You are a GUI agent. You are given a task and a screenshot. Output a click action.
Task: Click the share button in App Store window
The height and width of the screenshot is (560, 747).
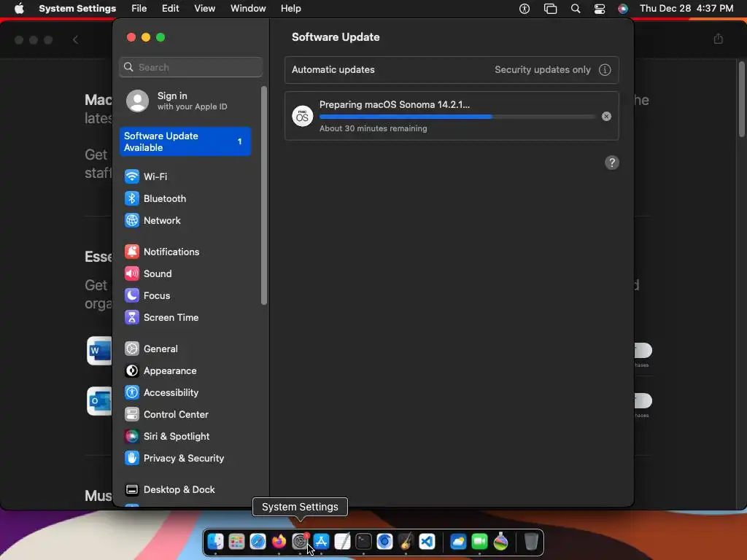pos(719,39)
